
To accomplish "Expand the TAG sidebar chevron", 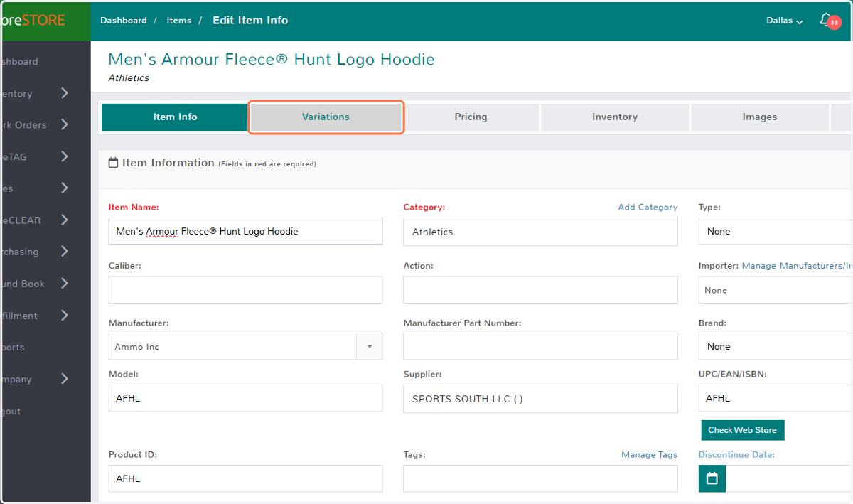I will click(x=65, y=156).
